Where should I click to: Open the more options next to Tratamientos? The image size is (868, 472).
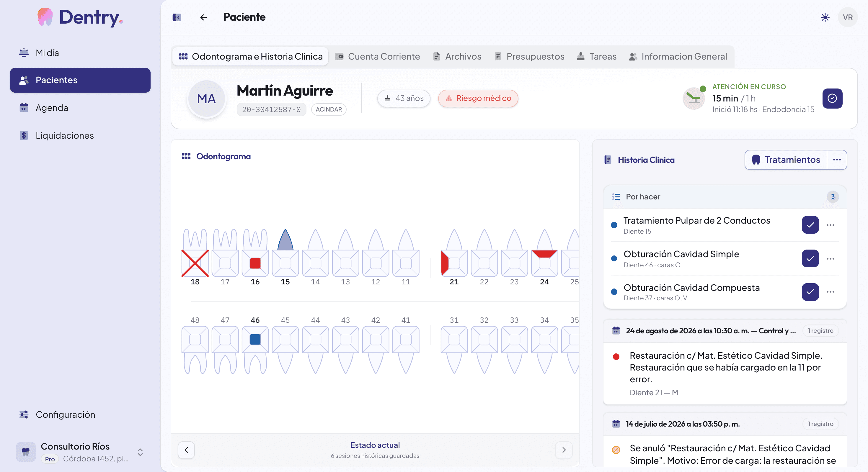[x=837, y=160]
